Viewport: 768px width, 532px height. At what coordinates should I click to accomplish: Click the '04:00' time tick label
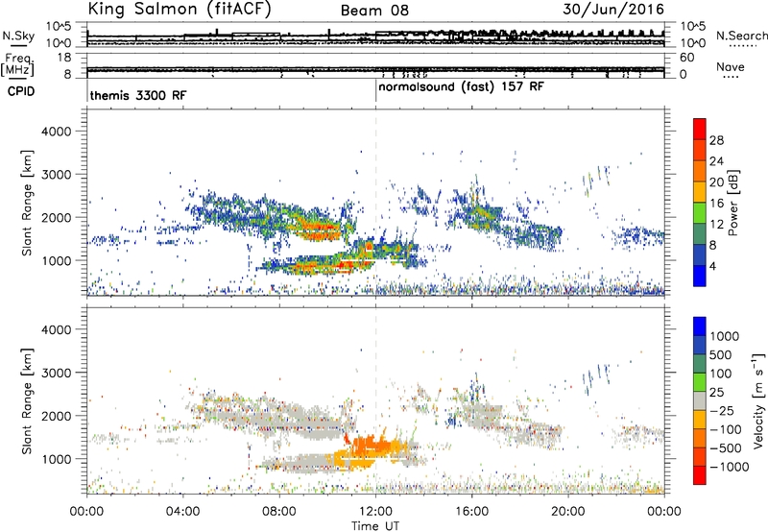182,512
